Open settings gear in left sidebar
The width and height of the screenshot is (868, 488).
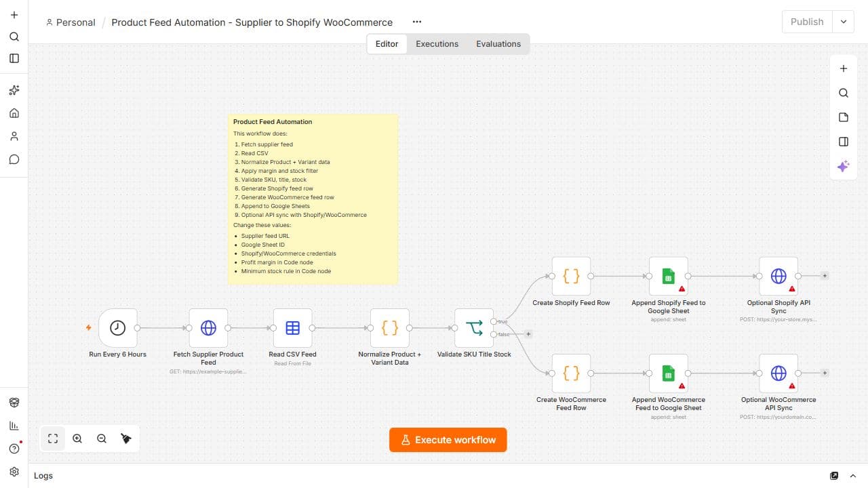pyautogui.click(x=14, y=472)
